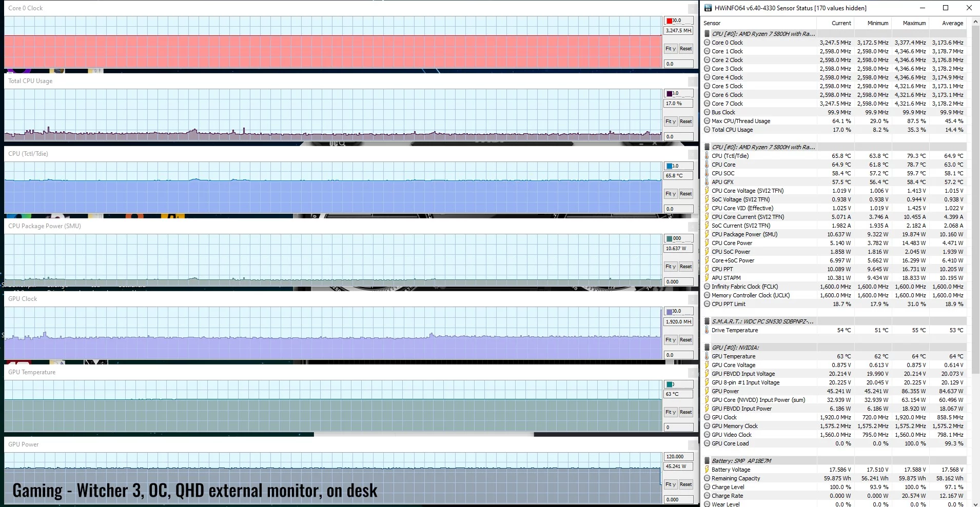
Task: Click the chip icon of the first CPU sensor group
Action: (x=707, y=34)
